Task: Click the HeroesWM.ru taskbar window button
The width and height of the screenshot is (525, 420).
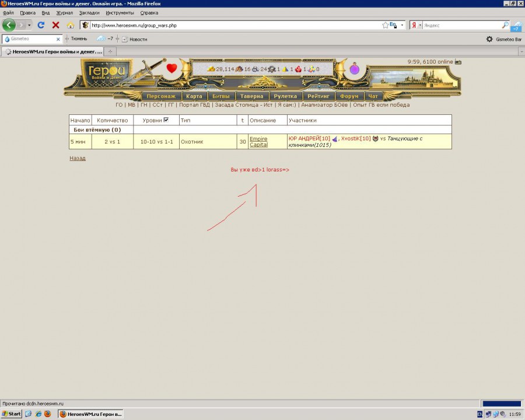Action: tap(91, 414)
